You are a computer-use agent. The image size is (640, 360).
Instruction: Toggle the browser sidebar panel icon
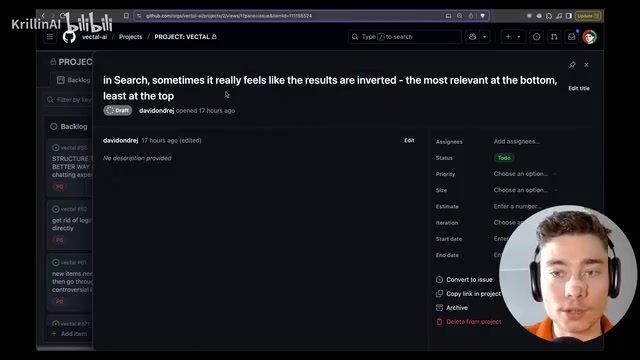click(569, 16)
